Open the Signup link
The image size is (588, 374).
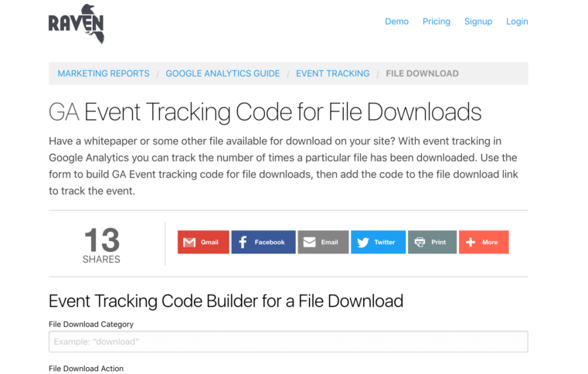[478, 22]
